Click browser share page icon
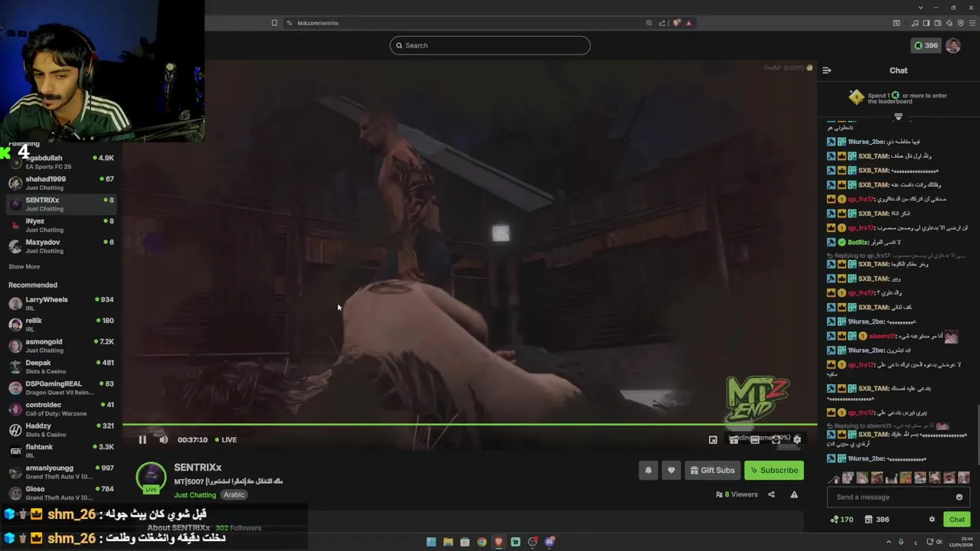Viewport: 980px width, 551px height. [662, 23]
